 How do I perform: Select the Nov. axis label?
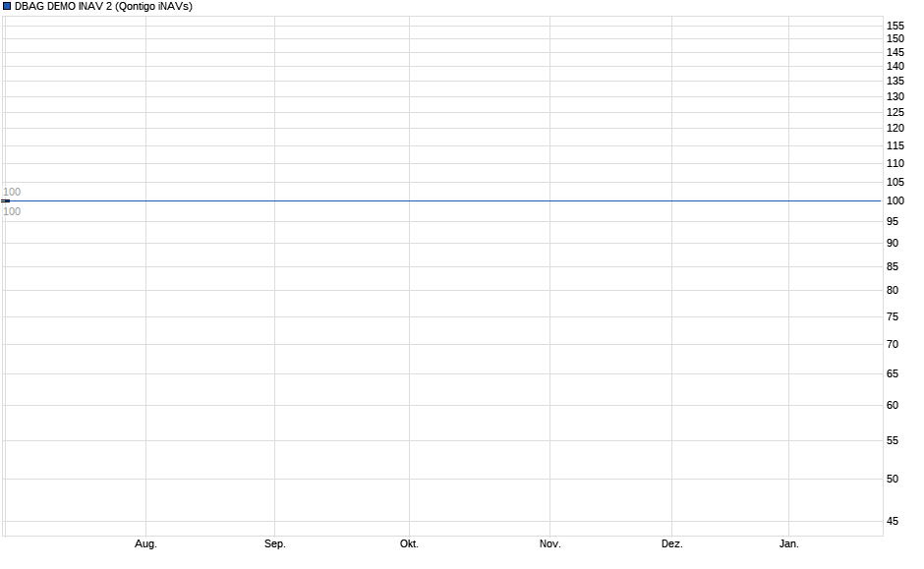[x=549, y=543]
